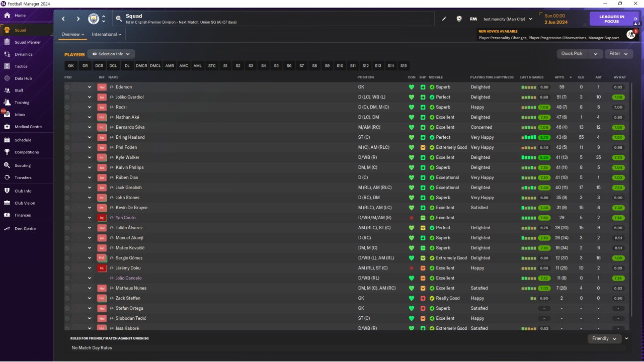This screenshot has width=644, height=362.
Task: Open the Data Hub sidebar icon
Action: pyautogui.click(x=7, y=78)
